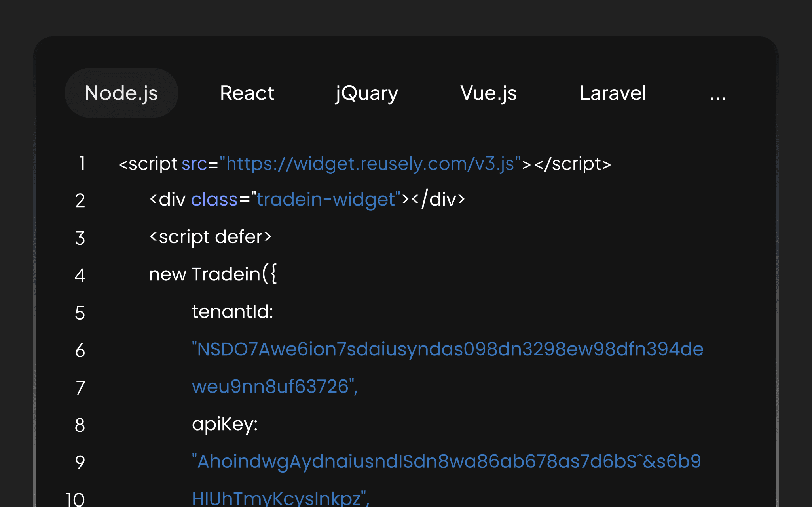Image resolution: width=812 pixels, height=507 pixels.
Task: Select the Node.js tab
Action: click(121, 93)
